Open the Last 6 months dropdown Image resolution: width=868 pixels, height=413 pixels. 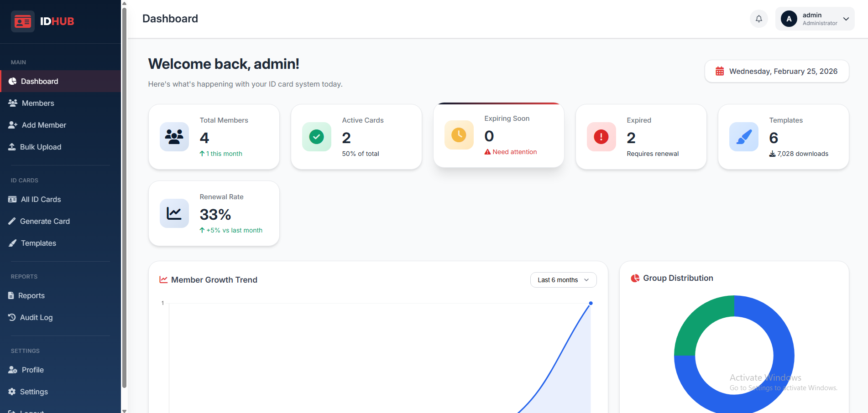pyautogui.click(x=563, y=280)
